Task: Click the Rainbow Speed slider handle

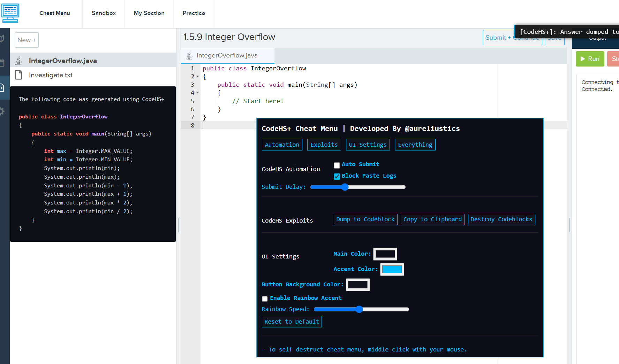Action: (x=359, y=309)
